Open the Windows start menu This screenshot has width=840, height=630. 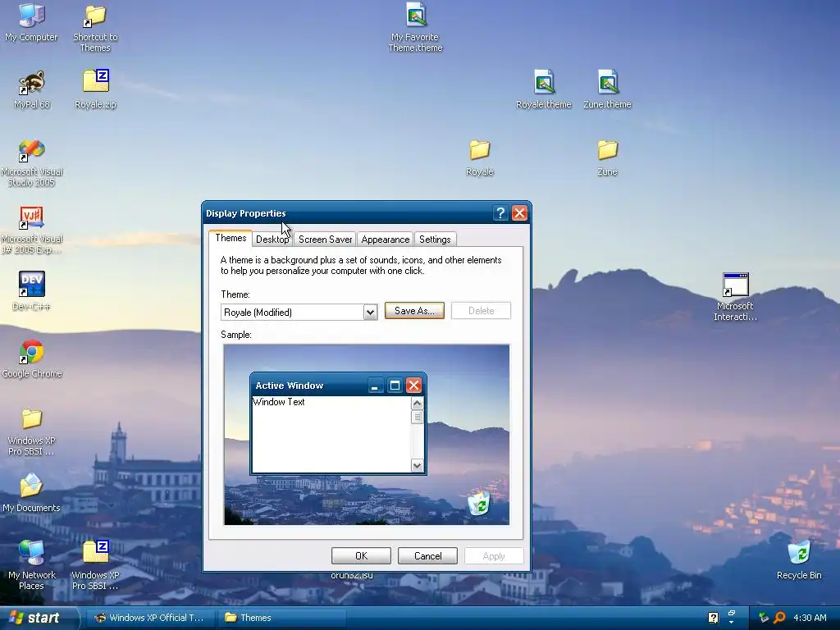(38, 618)
